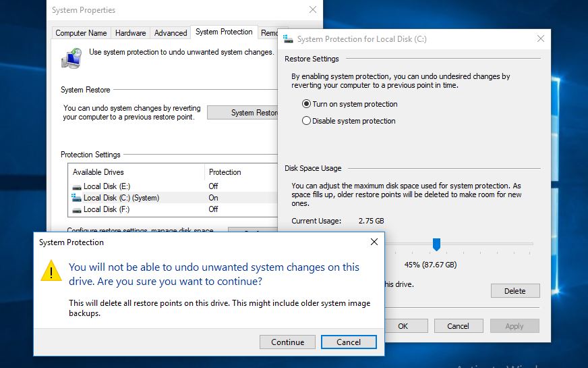Click the Max Usage slider handle
This screenshot has width=588, height=368.
click(x=436, y=244)
